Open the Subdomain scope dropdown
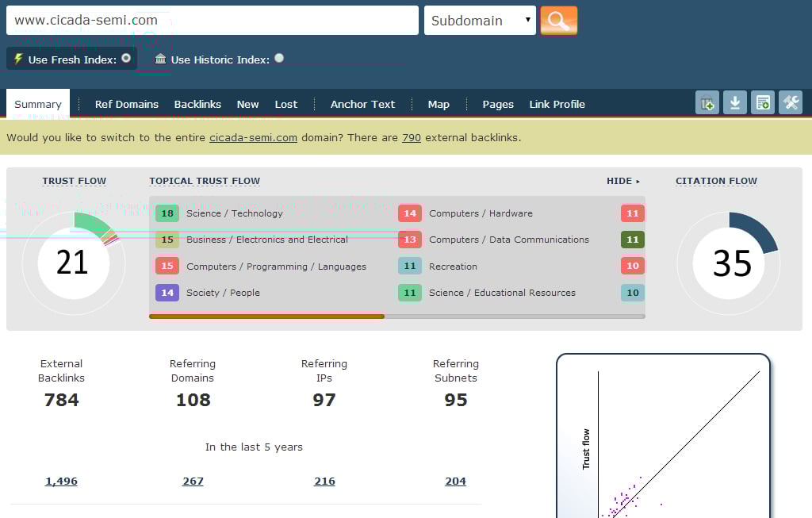Image resolution: width=812 pixels, height=518 pixels. [481, 21]
